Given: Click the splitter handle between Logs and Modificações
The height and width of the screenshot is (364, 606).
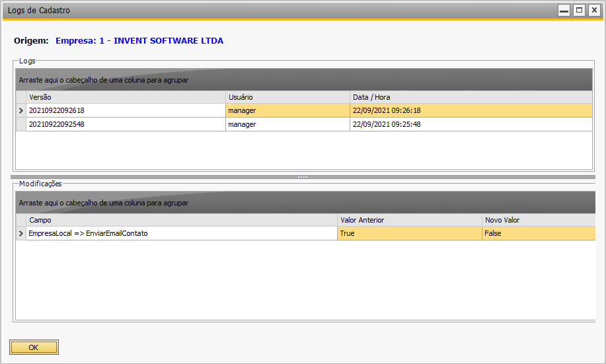Looking at the screenshot, I should pyautogui.click(x=303, y=177).
